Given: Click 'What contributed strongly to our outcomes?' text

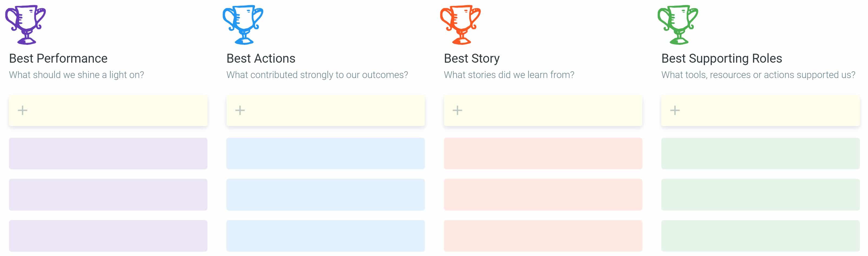Looking at the screenshot, I should (317, 75).
